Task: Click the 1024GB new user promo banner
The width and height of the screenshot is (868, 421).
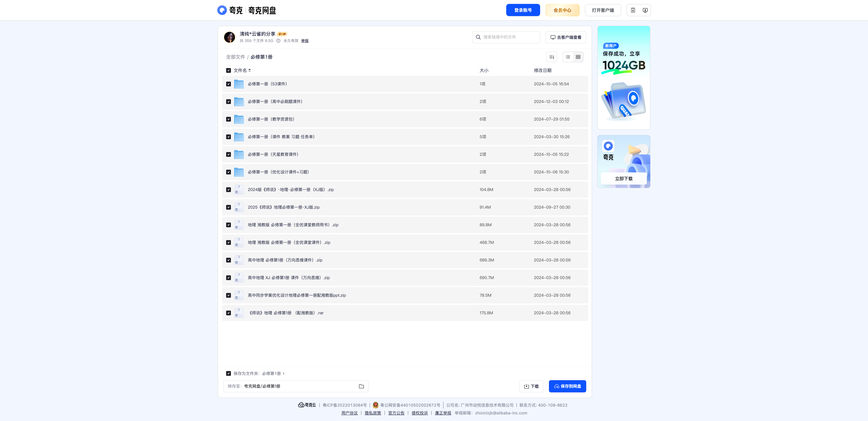Action: click(x=624, y=77)
